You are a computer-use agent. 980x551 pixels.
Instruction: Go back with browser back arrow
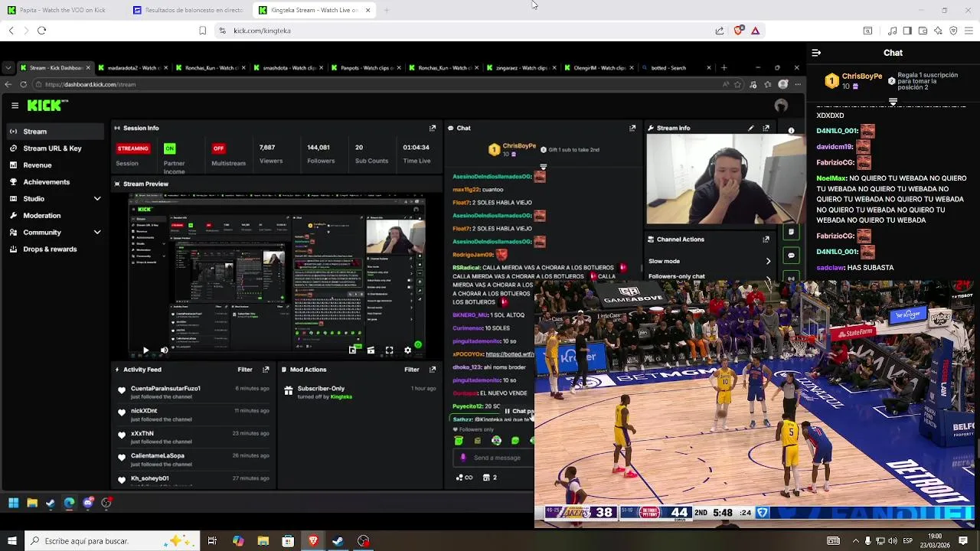click(11, 31)
